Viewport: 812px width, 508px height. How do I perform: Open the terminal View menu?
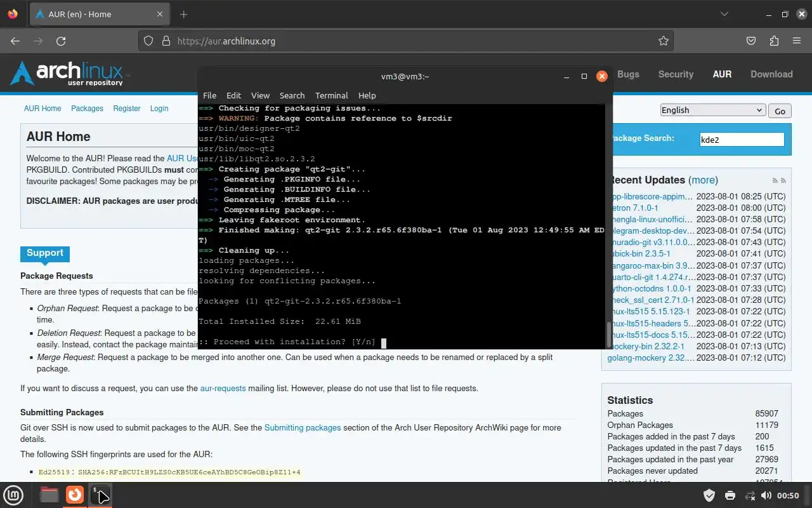(x=260, y=95)
